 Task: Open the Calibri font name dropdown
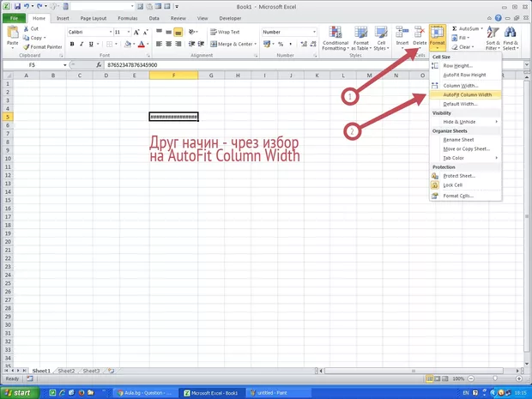(107, 32)
